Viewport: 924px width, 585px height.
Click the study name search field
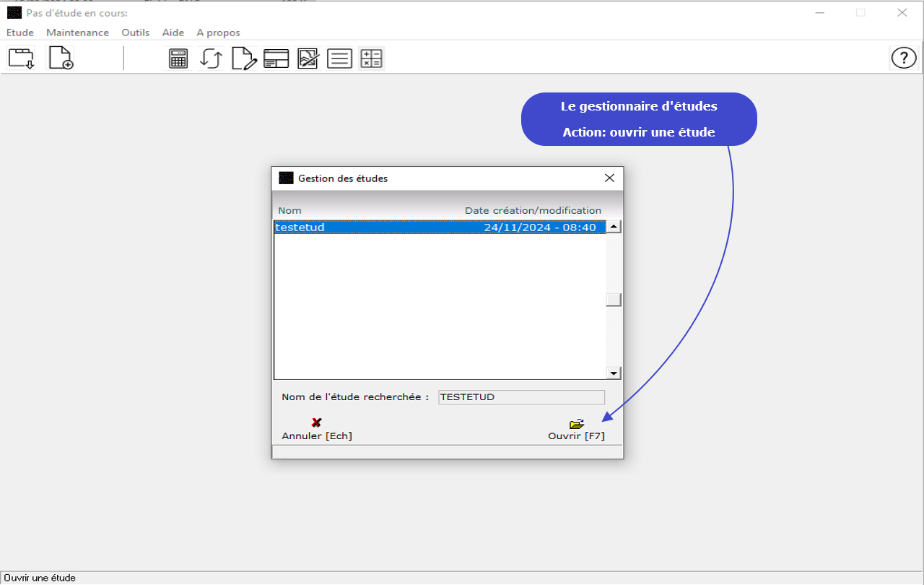tap(521, 397)
